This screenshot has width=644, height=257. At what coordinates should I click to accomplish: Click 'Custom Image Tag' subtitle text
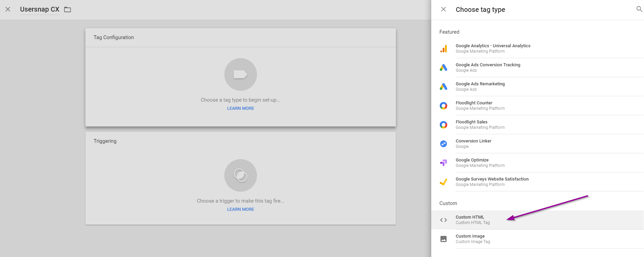(x=473, y=242)
